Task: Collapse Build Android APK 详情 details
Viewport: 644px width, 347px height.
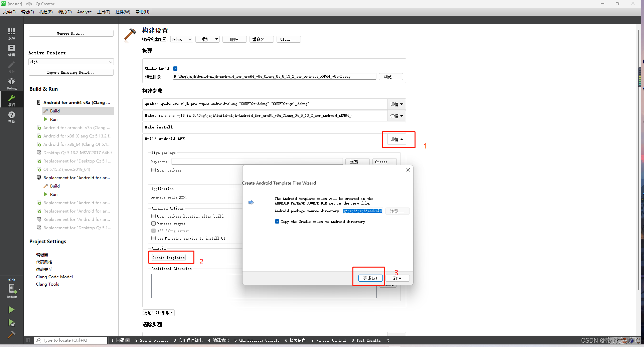Action: pyautogui.click(x=396, y=139)
